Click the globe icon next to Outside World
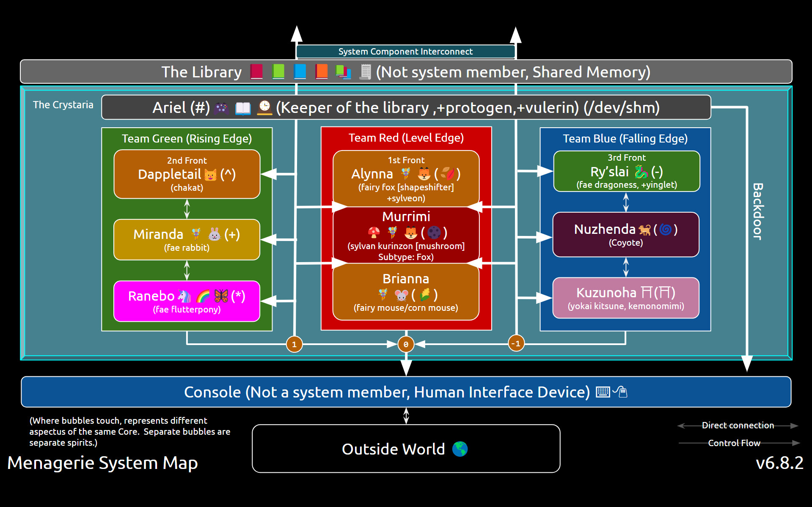This screenshot has height=507, width=812. pyautogui.click(x=460, y=449)
